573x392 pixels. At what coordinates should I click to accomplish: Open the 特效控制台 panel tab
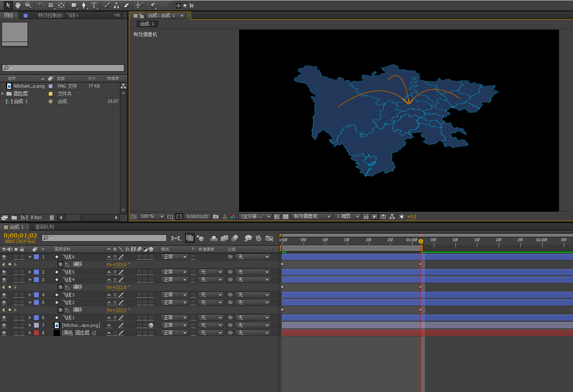coord(58,15)
